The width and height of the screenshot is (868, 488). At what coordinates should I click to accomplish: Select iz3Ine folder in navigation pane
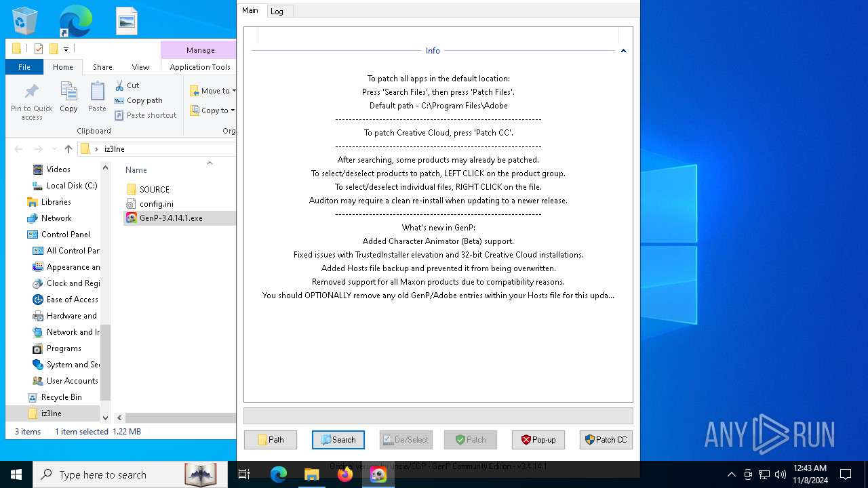45,413
